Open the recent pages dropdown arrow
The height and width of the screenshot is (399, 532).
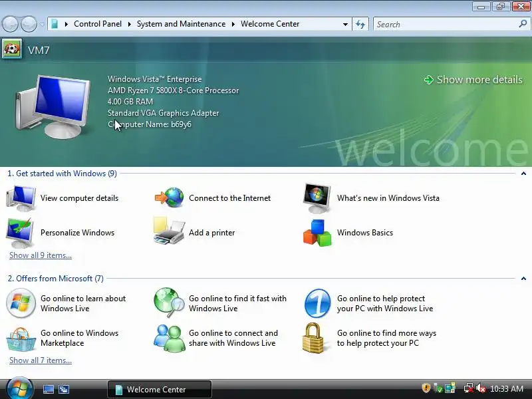42,24
